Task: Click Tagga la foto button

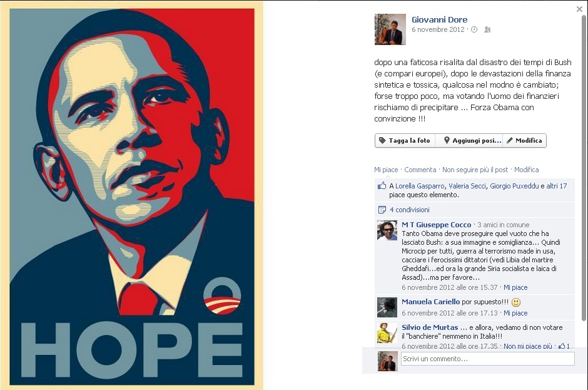Action: (x=405, y=140)
